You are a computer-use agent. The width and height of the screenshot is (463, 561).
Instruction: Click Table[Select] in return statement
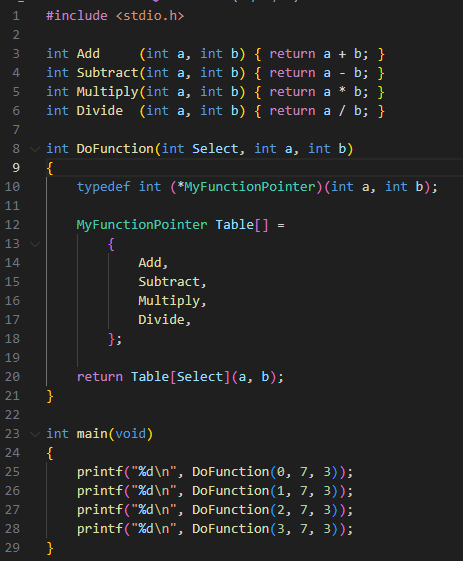(x=180, y=376)
